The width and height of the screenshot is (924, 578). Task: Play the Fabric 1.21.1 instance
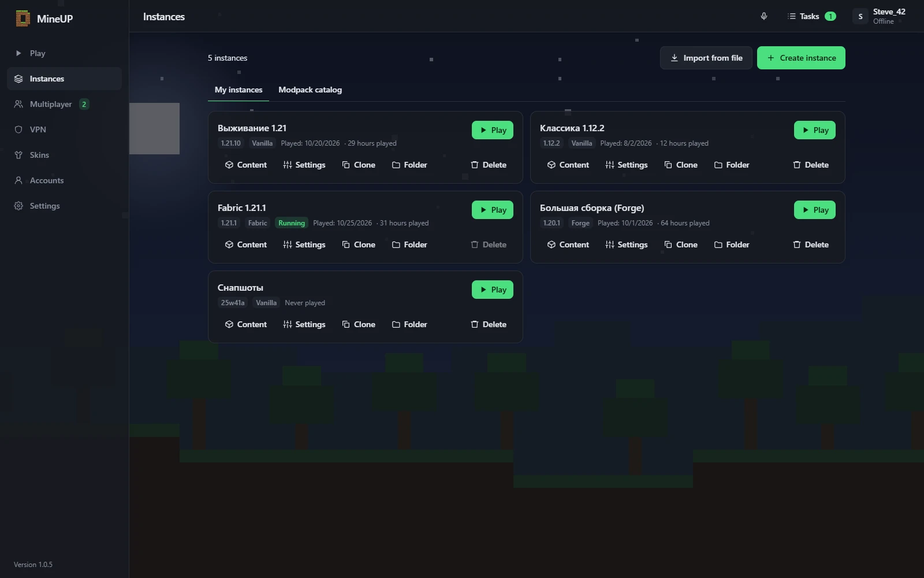(x=493, y=210)
